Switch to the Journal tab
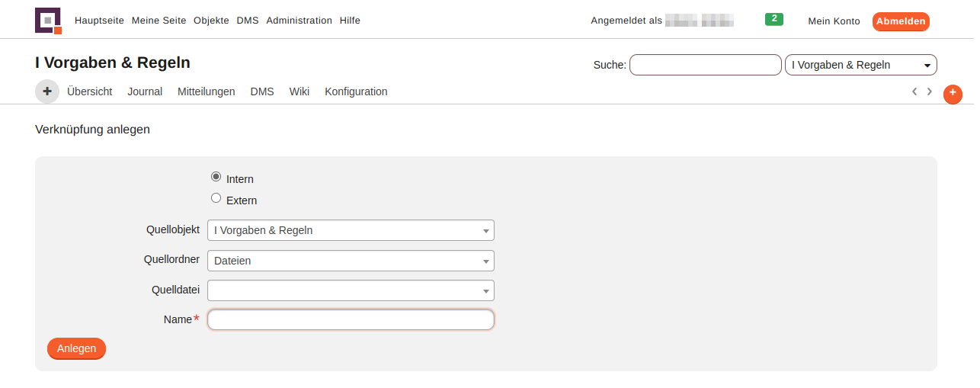The image size is (980, 388). point(145,91)
